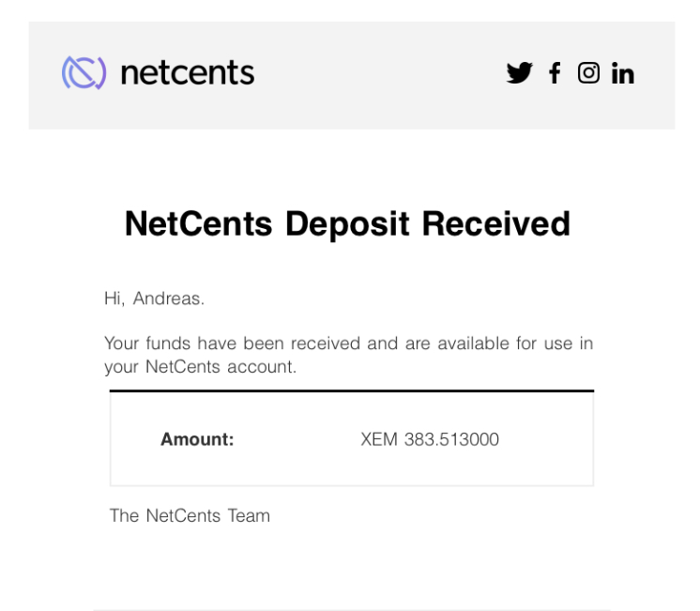Click the XEM currency code
The width and height of the screenshot is (700, 611).
point(379,439)
